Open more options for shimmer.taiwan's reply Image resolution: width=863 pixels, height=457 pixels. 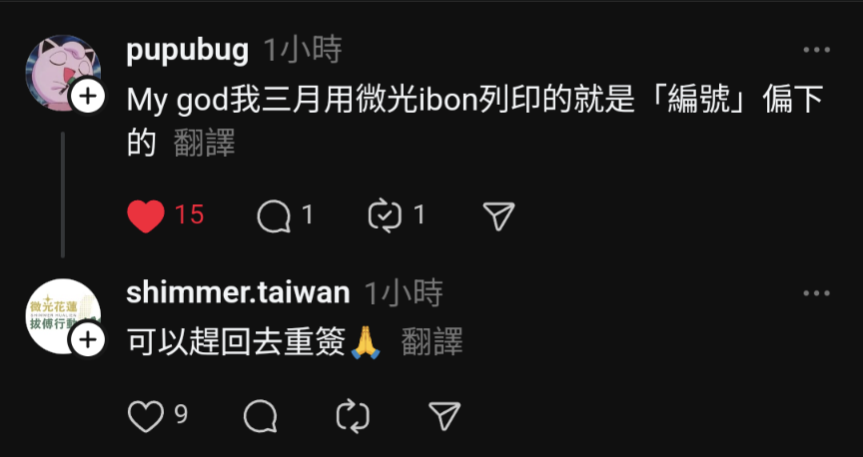pyautogui.click(x=816, y=293)
